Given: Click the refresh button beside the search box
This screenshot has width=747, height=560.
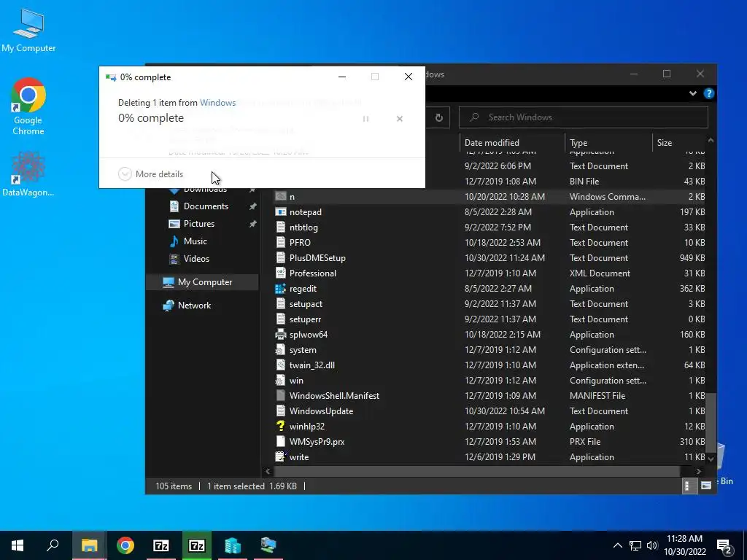Looking at the screenshot, I should pos(438,117).
